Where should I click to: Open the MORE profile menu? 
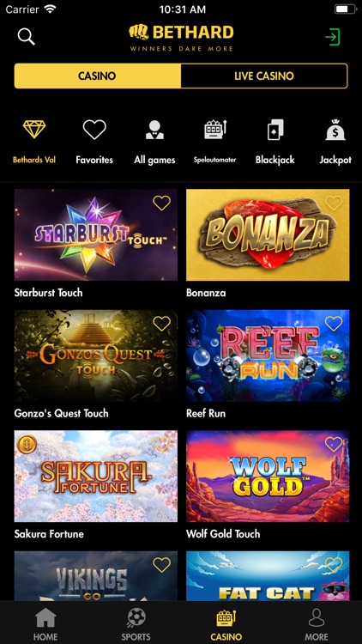[x=317, y=624]
